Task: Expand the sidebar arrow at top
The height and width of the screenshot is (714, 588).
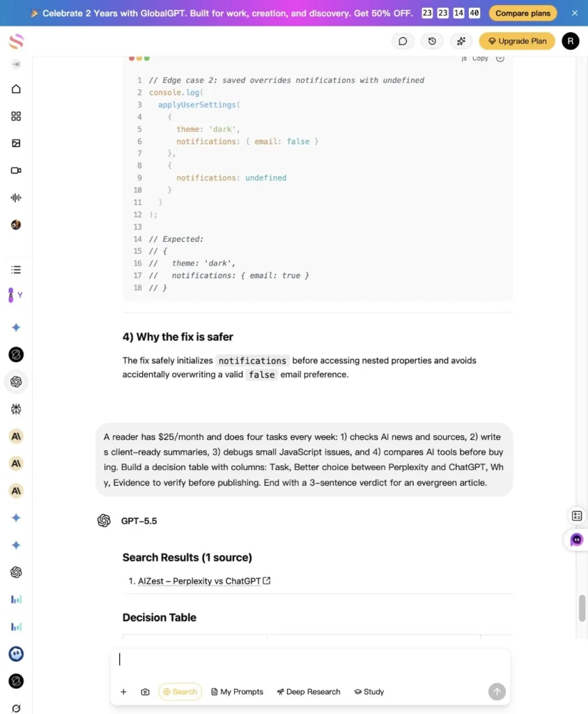Action: tap(16, 64)
